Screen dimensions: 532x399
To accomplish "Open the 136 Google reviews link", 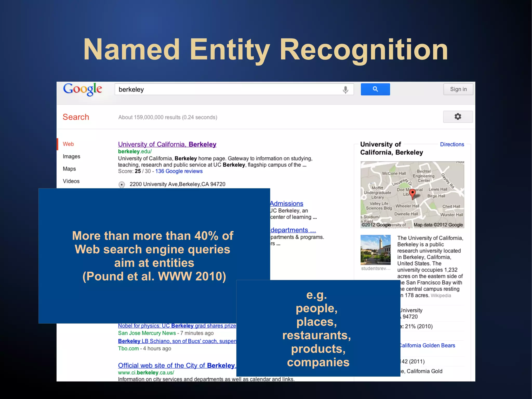I will [179, 171].
